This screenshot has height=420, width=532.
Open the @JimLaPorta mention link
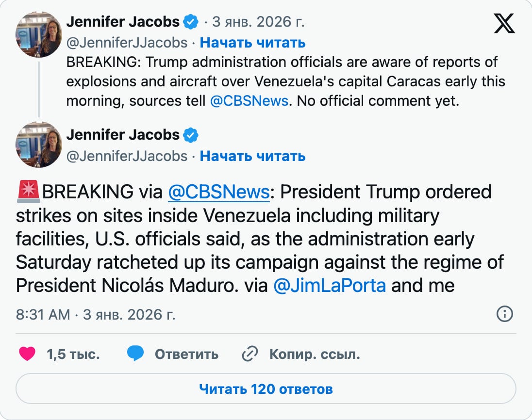pos(330,285)
